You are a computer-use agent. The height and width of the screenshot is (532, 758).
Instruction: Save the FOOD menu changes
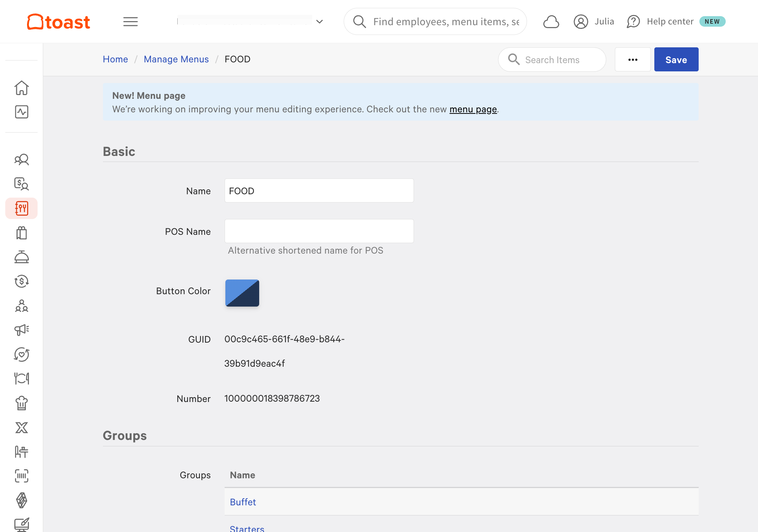(676, 60)
